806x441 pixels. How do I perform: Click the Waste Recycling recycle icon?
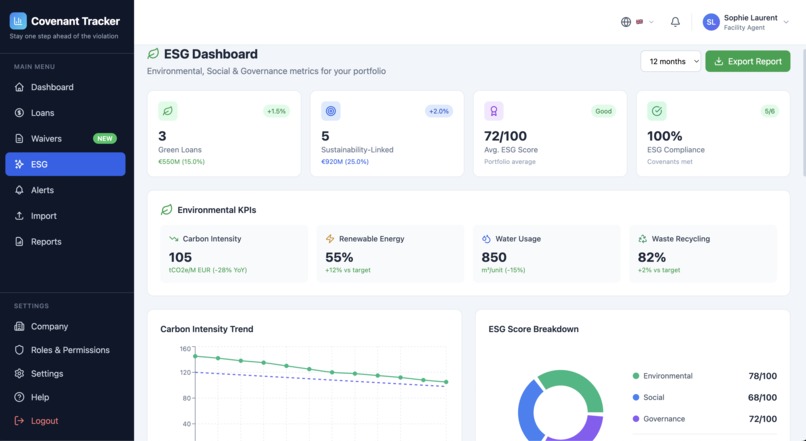pyautogui.click(x=643, y=239)
